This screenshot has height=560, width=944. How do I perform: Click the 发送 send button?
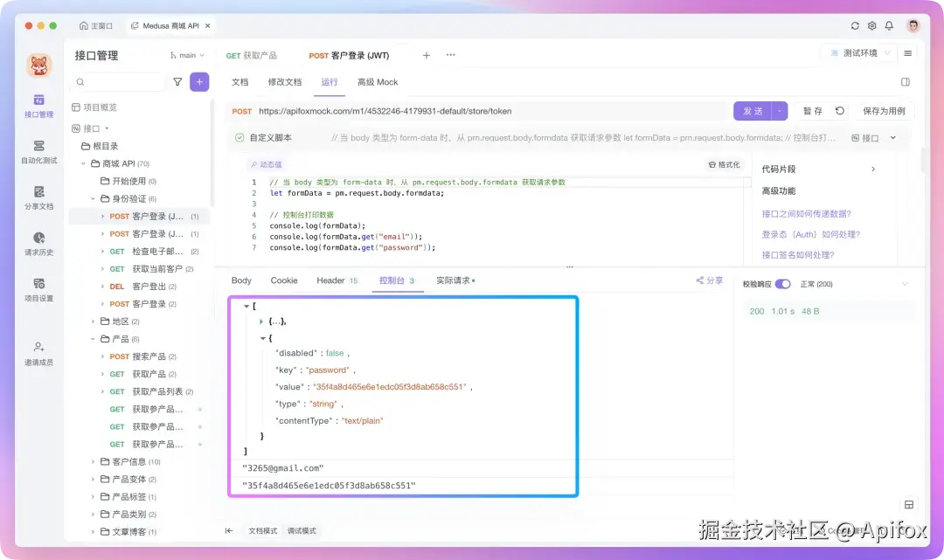[753, 111]
